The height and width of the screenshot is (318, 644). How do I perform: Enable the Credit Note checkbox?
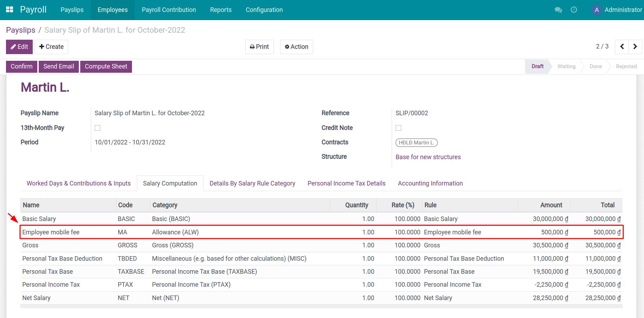point(398,128)
